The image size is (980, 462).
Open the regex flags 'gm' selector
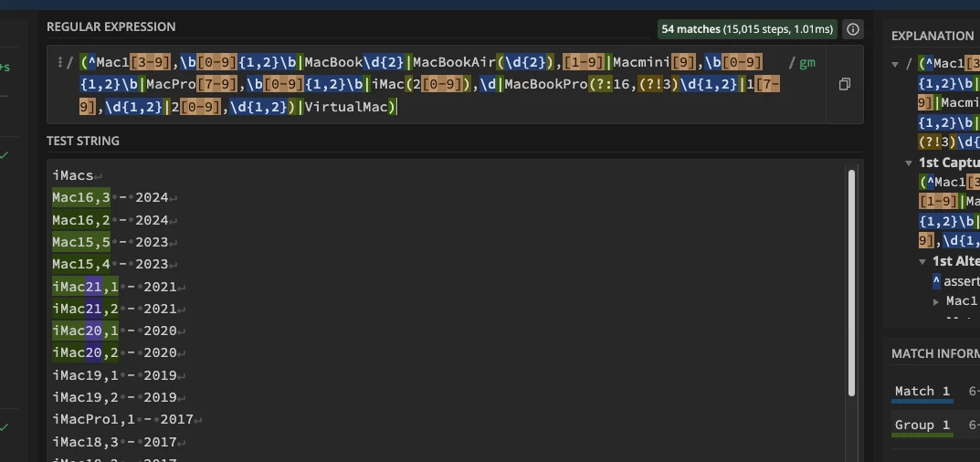(x=806, y=62)
